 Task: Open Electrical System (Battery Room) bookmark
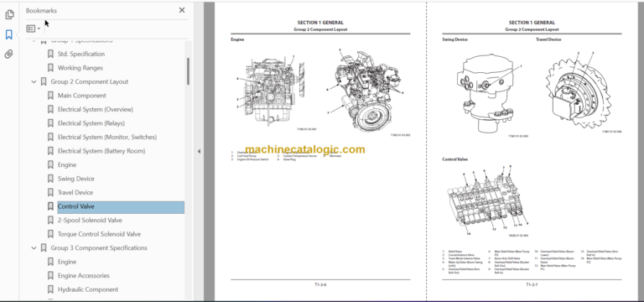(101, 151)
